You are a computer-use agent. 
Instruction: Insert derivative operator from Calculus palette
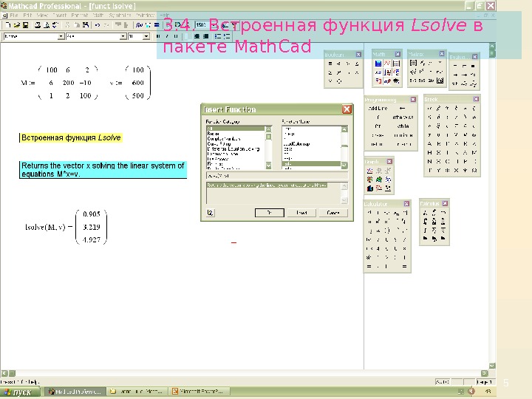pyautogui.click(x=425, y=213)
